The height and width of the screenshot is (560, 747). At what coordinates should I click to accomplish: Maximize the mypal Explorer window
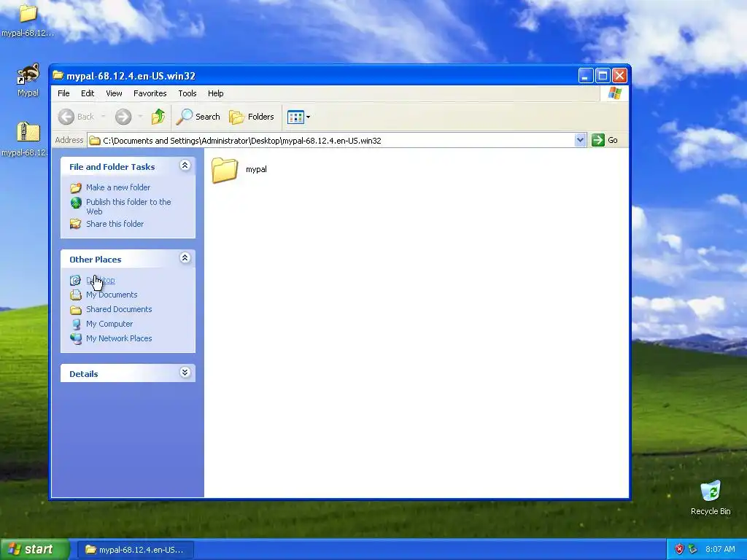coord(603,75)
